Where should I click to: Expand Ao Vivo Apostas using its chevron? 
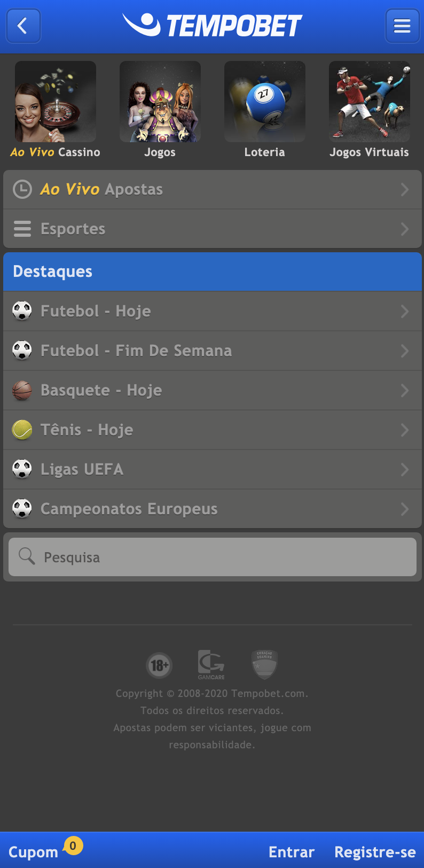point(405,189)
